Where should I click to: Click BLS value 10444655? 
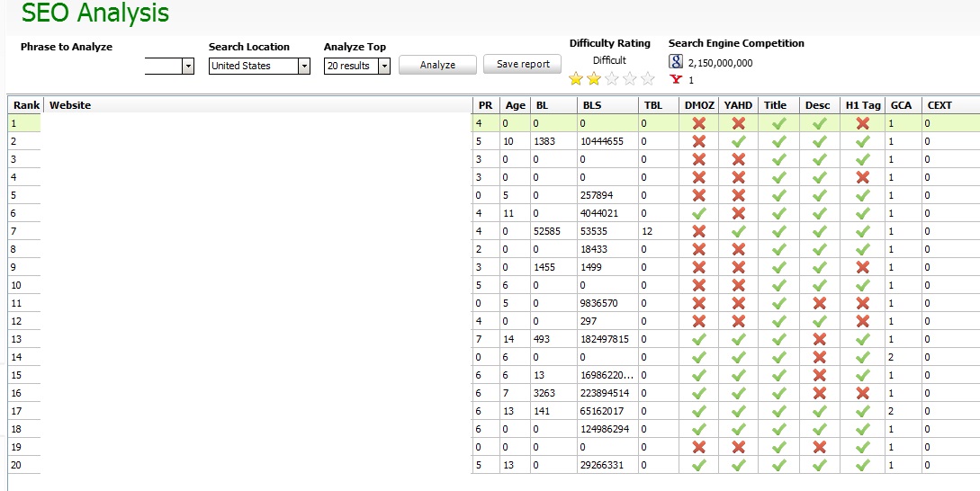click(x=601, y=142)
